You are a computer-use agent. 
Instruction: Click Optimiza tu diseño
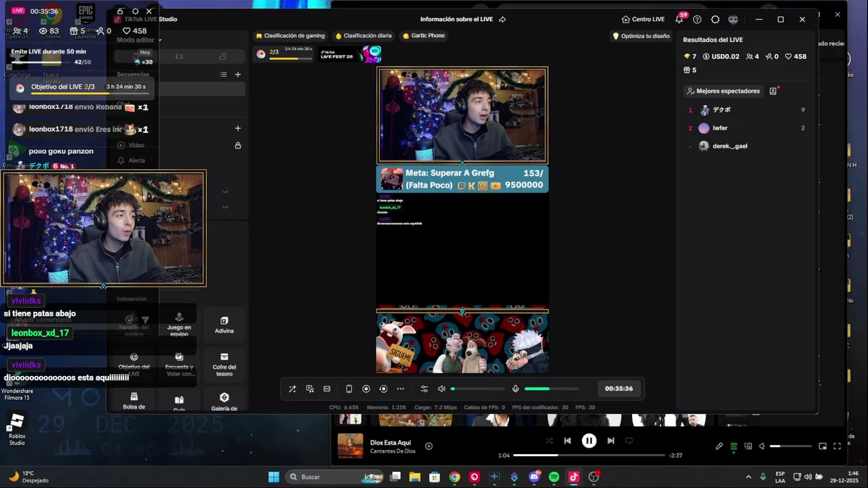(641, 36)
